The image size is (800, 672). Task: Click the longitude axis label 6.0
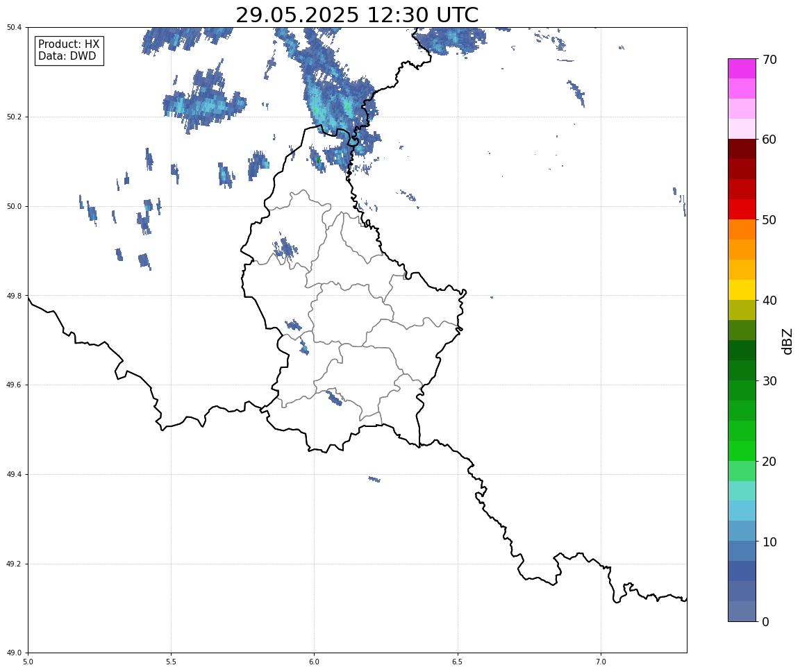[x=315, y=662]
